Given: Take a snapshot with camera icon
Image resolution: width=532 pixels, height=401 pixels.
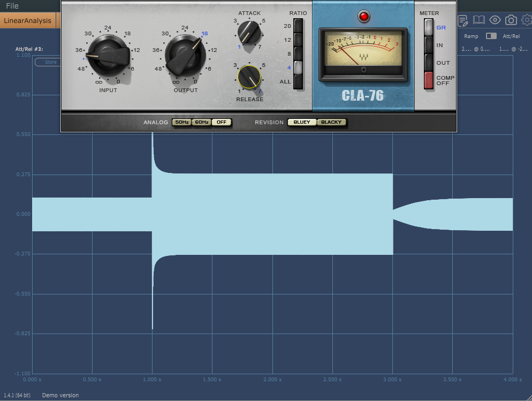Looking at the screenshot, I should click(x=511, y=20).
